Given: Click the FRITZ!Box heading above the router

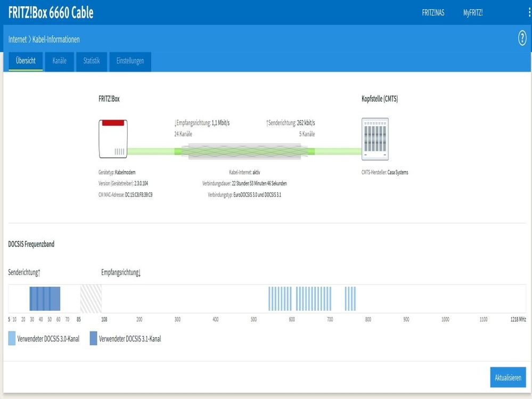Looking at the screenshot, I should point(109,99).
